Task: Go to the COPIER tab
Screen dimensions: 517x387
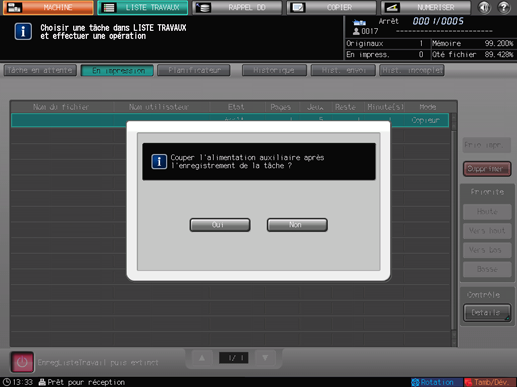Action: click(331, 7)
